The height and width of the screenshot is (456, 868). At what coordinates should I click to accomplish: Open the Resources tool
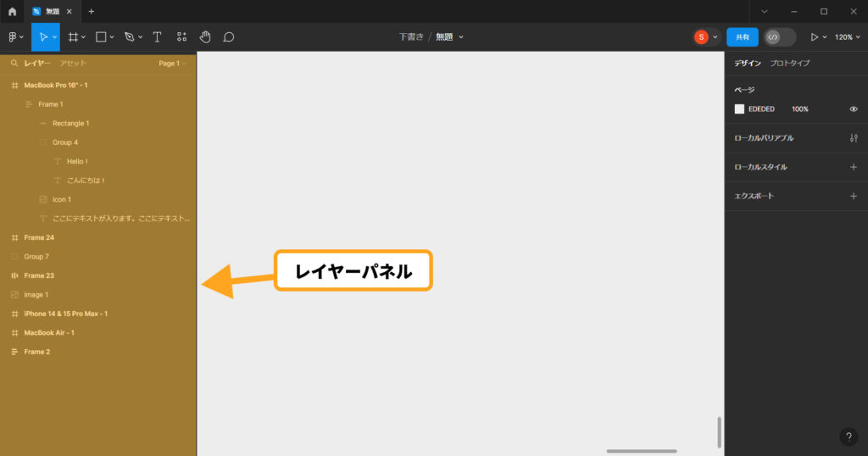tap(181, 37)
